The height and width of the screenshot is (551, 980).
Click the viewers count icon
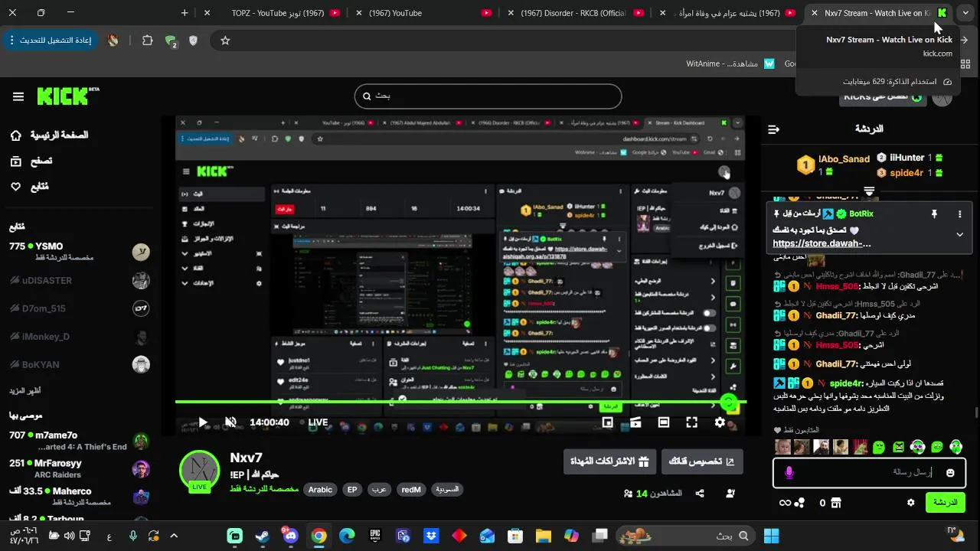click(x=628, y=494)
